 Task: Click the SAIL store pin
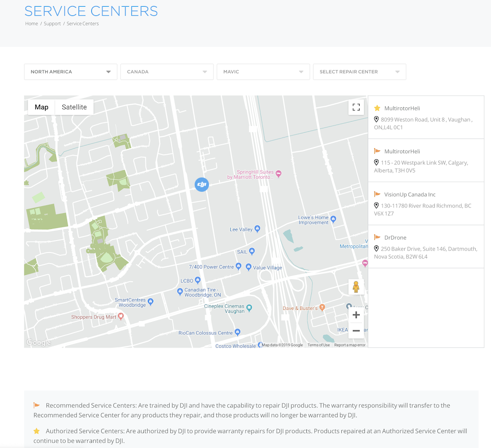(252, 251)
